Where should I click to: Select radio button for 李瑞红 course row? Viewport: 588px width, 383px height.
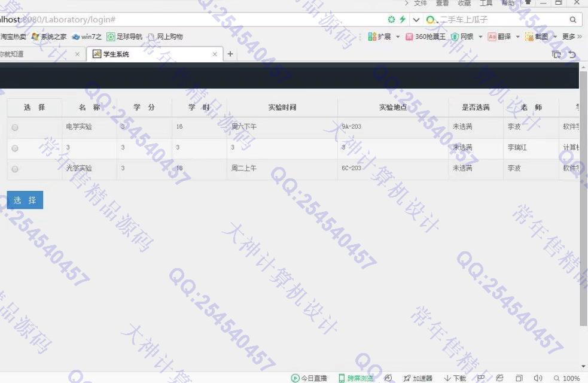click(15, 148)
